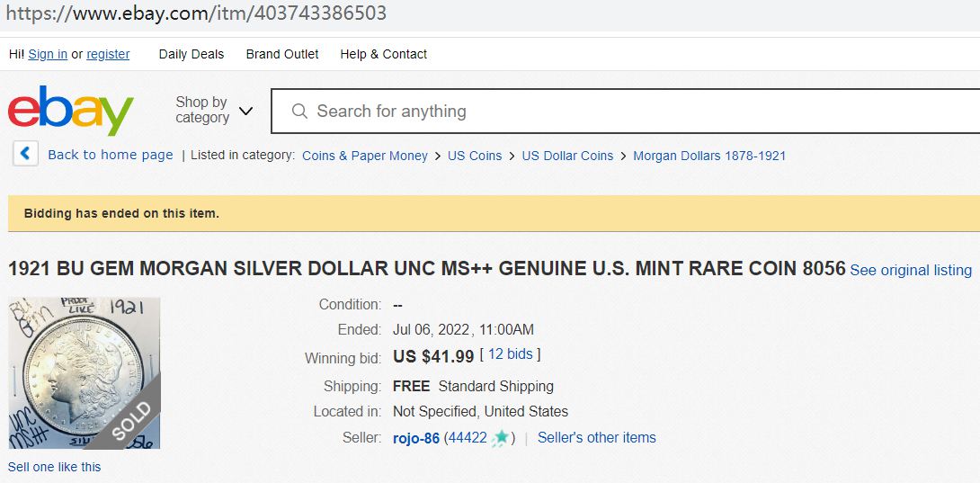Open Morgan Dollars 1878-1921 category
Screen dimensions: 980x483
[x=709, y=156]
